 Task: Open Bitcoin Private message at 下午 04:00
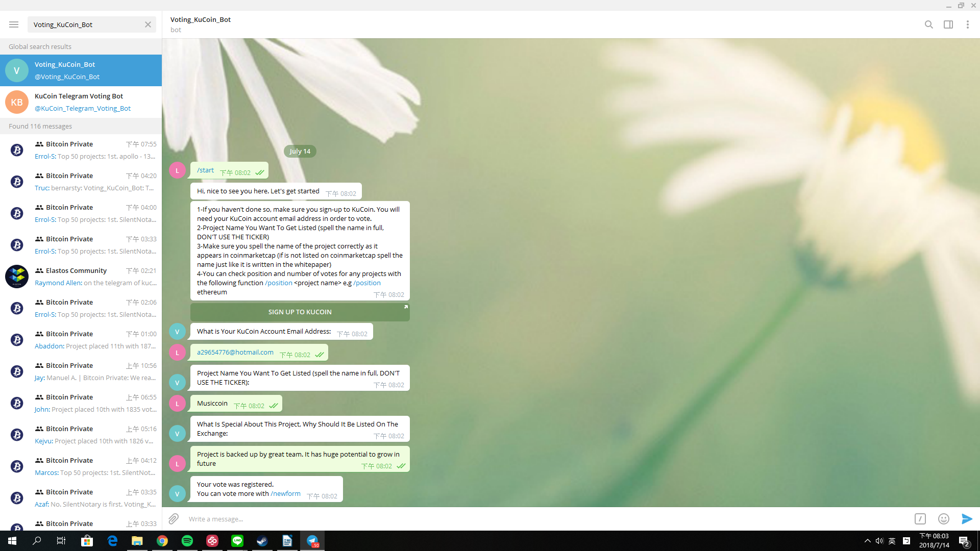[81, 213]
